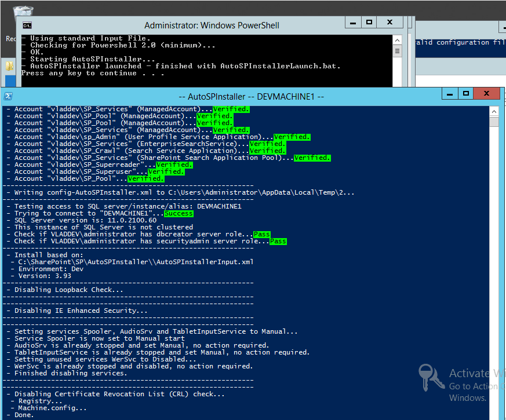Image resolution: width=506 pixels, height=420 pixels.
Task: Click the green 'Success' status text
Action: click(179, 214)
